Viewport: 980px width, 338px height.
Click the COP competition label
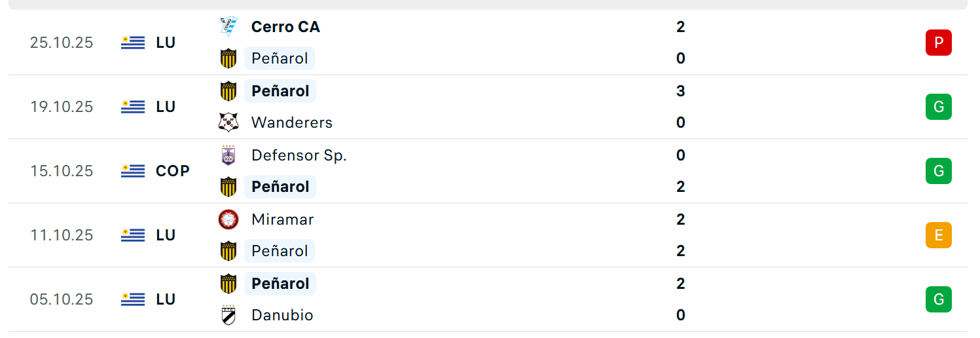pos(173,171)
